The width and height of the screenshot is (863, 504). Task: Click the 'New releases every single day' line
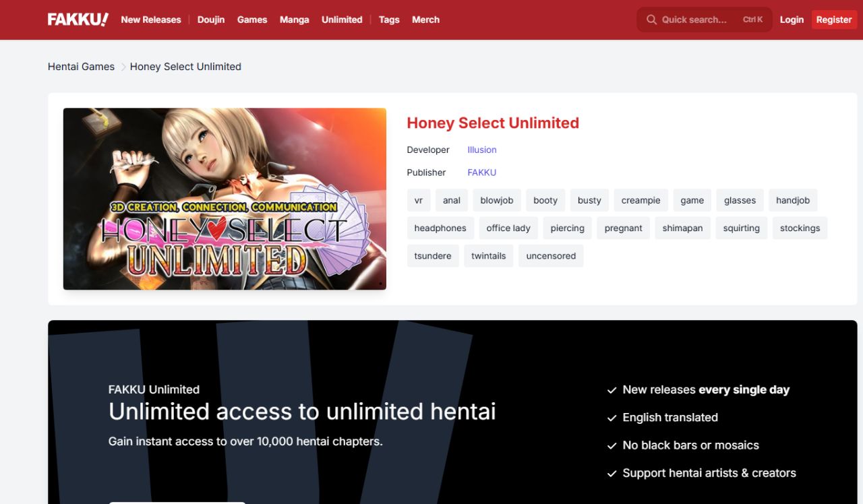706,389
